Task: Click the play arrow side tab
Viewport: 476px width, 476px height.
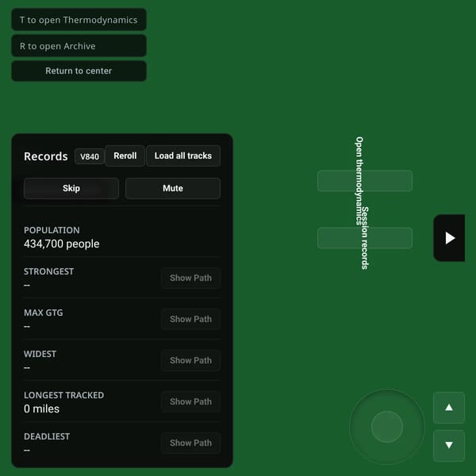Action: point(449,238)
